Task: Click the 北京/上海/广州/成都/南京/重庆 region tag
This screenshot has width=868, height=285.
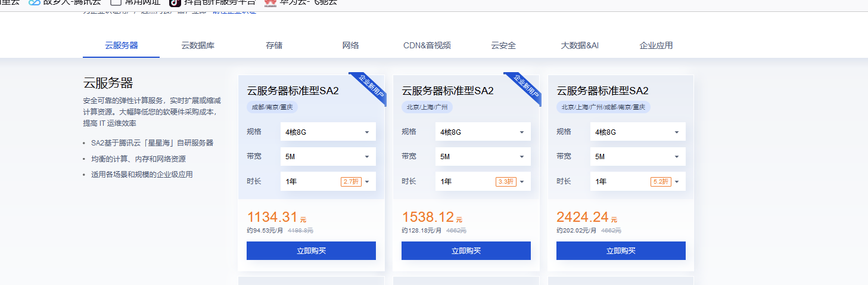Action: click(603, 107)
